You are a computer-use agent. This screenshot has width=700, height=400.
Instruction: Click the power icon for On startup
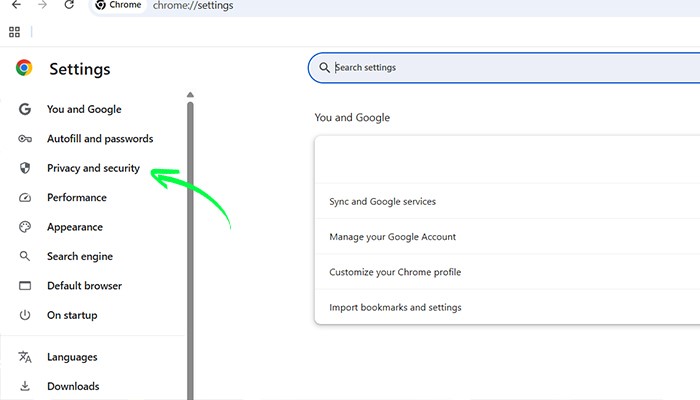click(x=25, y=315)
